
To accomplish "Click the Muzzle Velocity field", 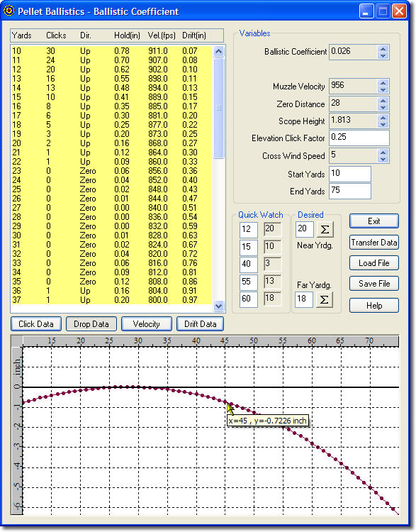I will 353,86.
